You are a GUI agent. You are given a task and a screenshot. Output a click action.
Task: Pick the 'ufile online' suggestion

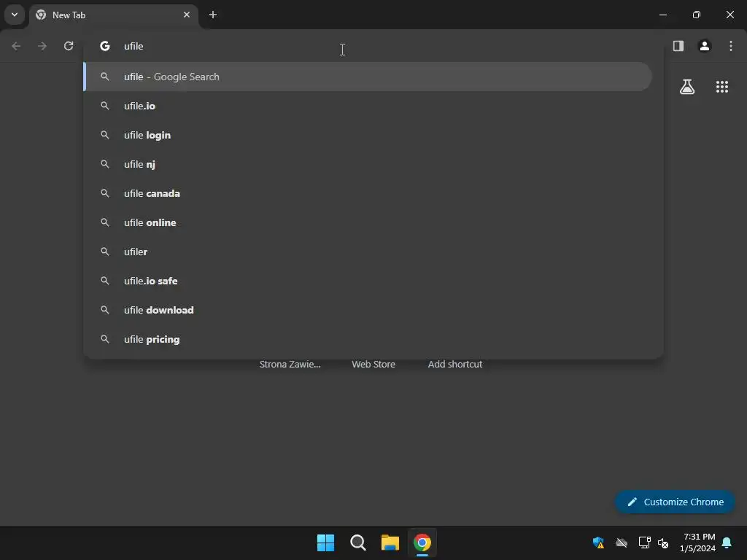tap(368, 222)
